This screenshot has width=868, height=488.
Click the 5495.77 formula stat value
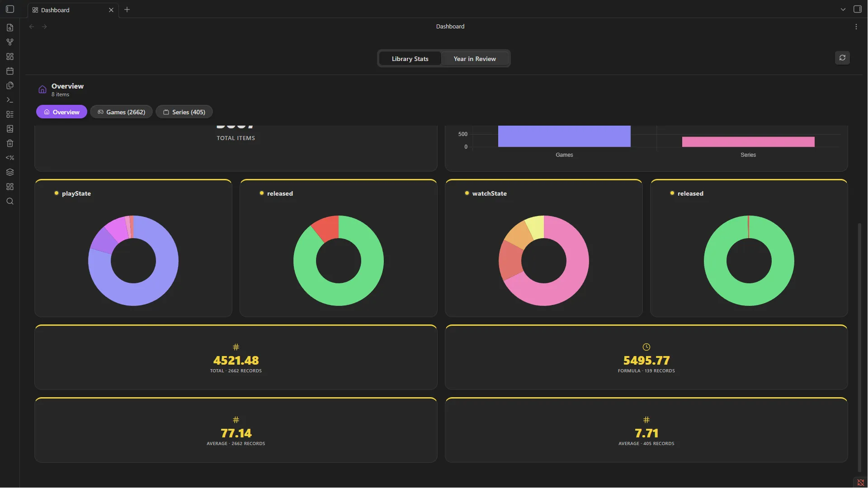tap(646, 361)
